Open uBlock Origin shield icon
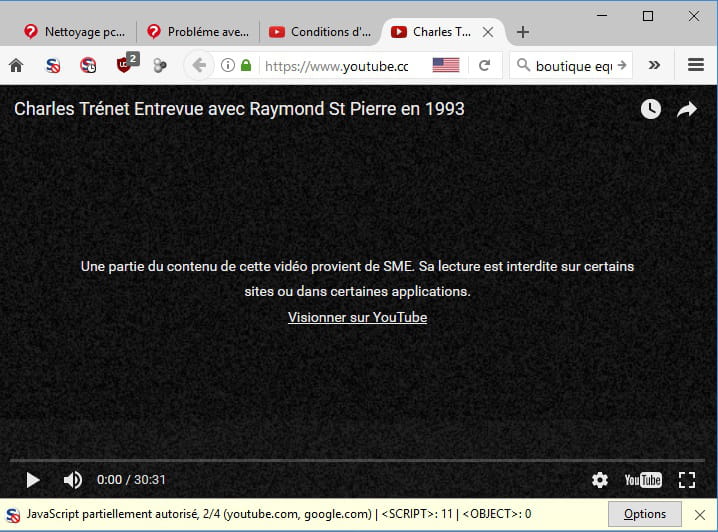The height and width of the screenshot is (532, 718). click(x=126, y=63)
